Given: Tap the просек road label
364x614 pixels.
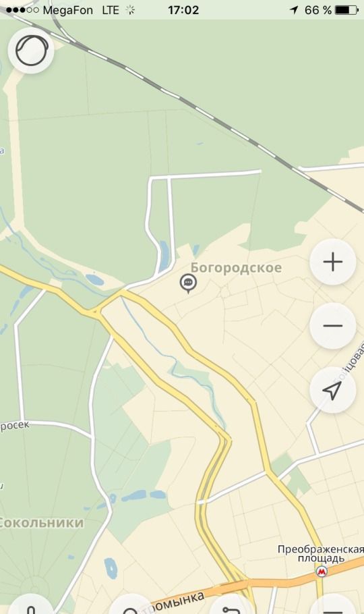Looking at the screenshot, I should coord(14,426).
